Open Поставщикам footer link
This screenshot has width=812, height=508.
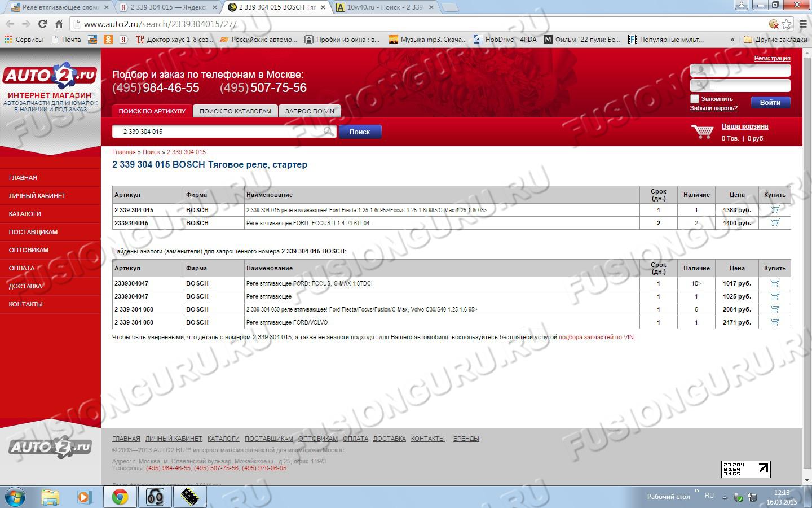[x=269, y=439]
